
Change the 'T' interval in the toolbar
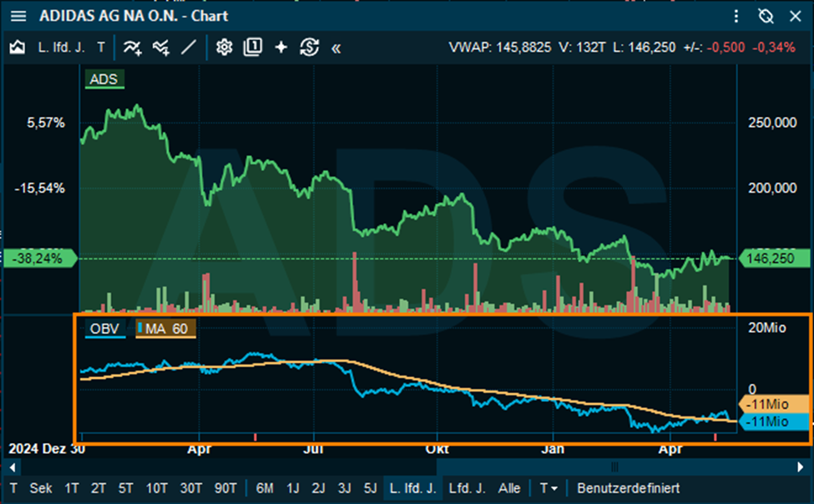[101, 48]
